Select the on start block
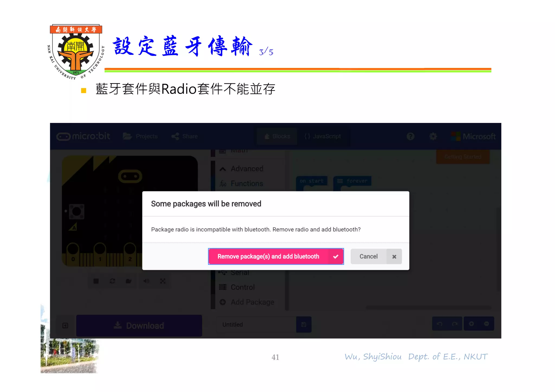 coord(312,181)
